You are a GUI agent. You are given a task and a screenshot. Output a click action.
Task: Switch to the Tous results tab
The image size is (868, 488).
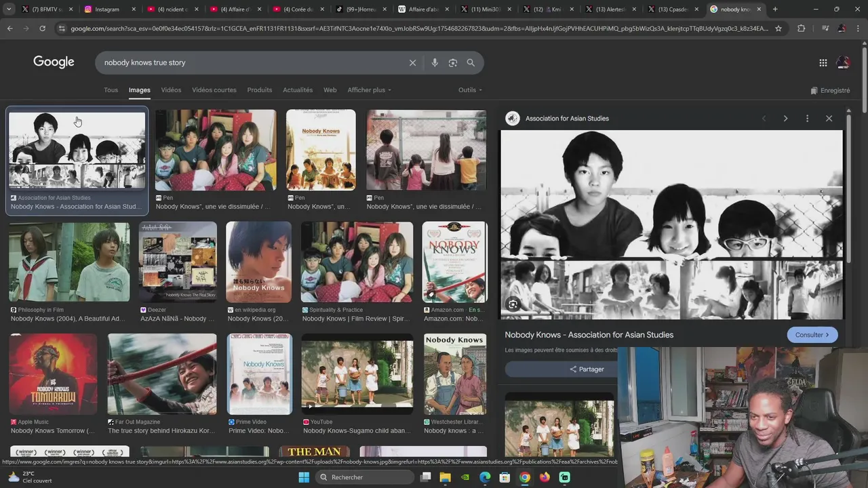click(111, 90)
